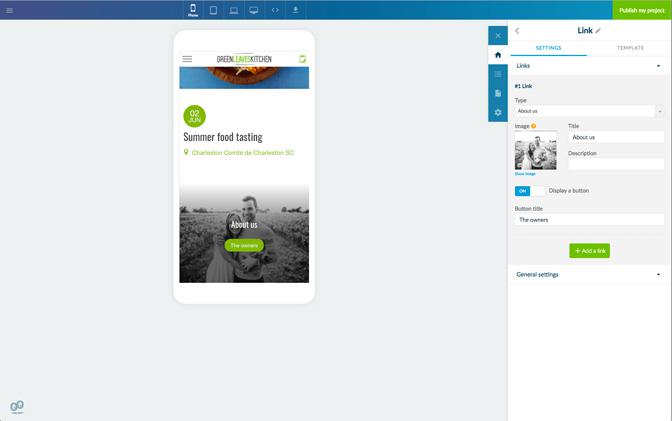Open the code view icon
The height and width of the screenshot is (421, 672).
pos(275,10)
